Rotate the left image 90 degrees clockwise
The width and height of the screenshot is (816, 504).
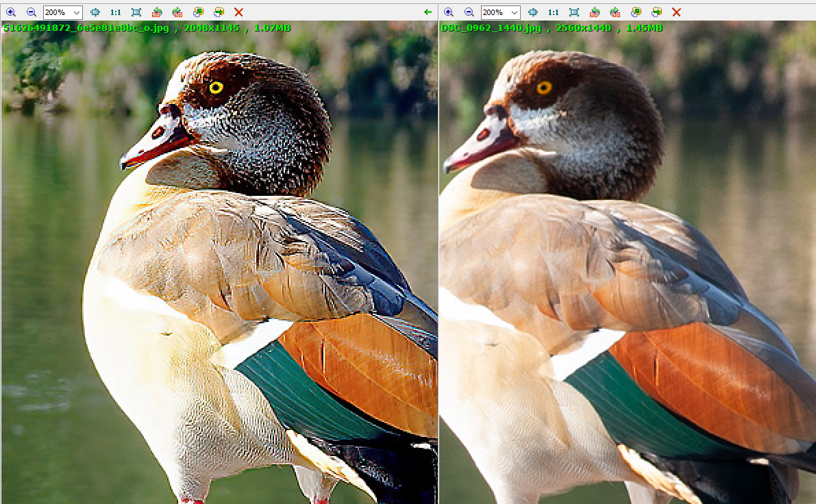[177, 12]
